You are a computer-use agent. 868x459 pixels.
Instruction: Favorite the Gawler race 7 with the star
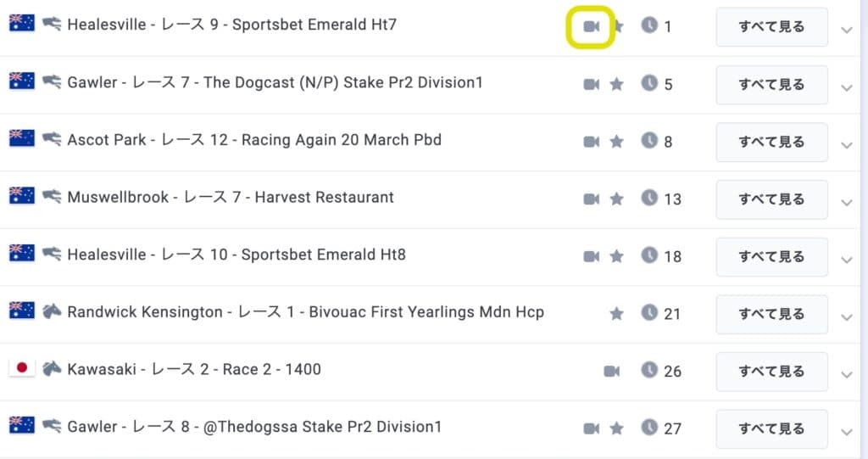tap(616, 84)
